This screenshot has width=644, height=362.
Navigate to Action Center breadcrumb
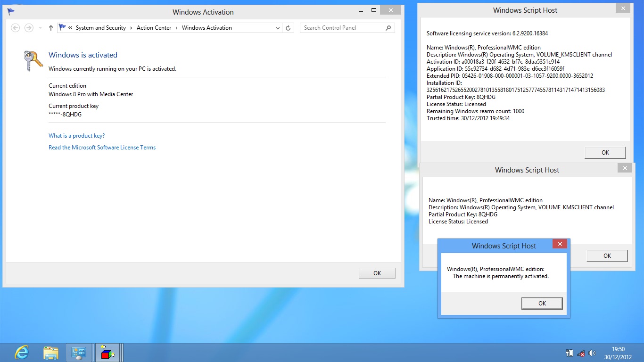tap(154, 28)
